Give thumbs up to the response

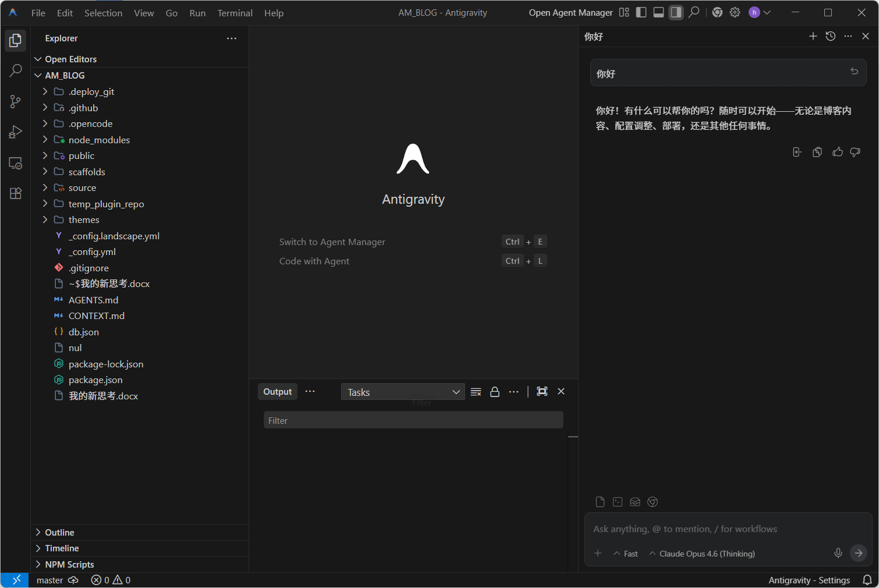pyautogui.click(x=838, y=152)
